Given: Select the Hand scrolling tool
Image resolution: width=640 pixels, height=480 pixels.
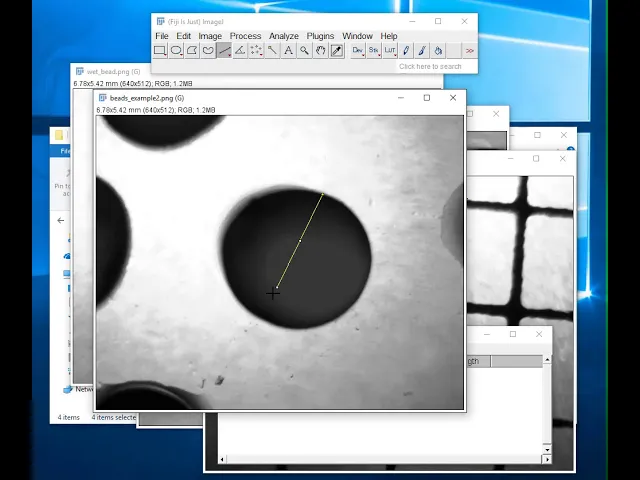Looking at the screenshot, I should point(320,51).
